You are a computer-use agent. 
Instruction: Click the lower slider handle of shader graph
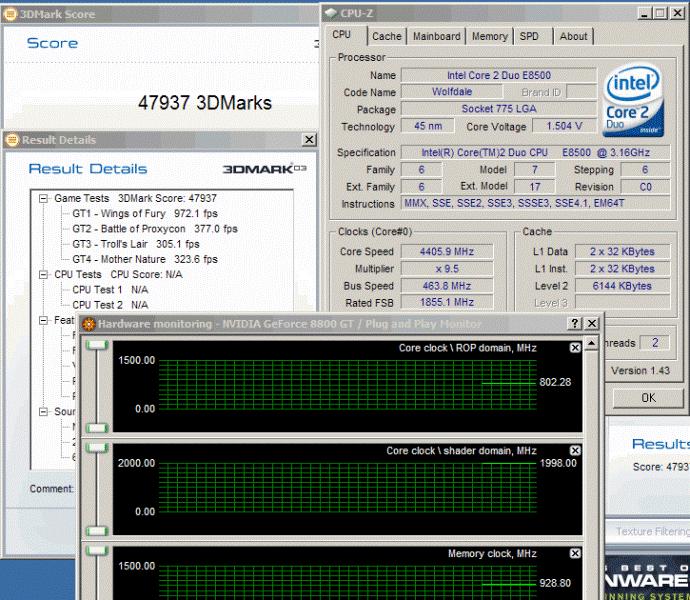pos(97,531)
